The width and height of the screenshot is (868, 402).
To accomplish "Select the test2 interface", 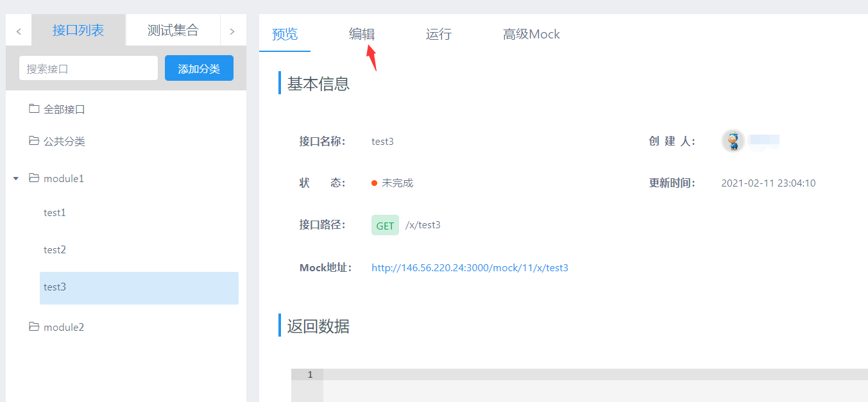I will tap(55, 249).
